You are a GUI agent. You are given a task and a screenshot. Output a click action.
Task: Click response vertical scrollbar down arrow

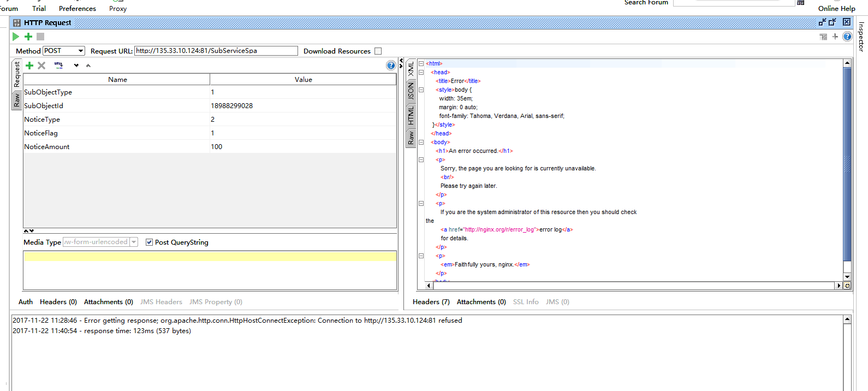(847, 277)
